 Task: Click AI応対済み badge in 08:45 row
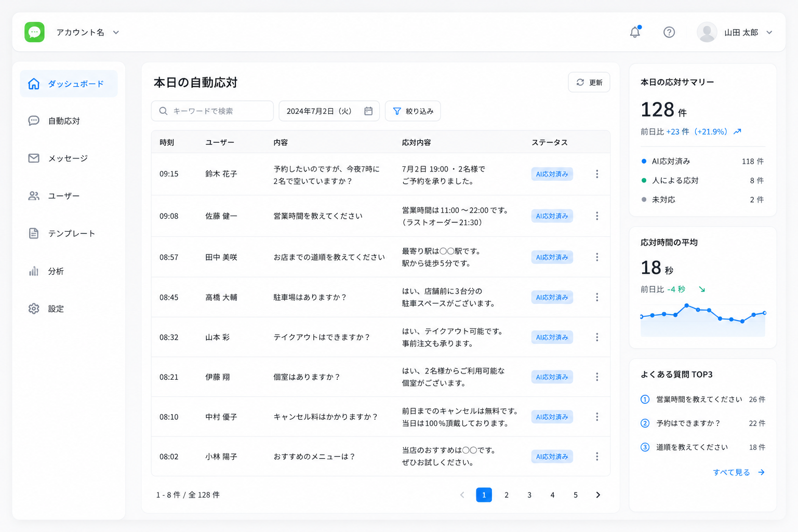(x=552, y=297)
